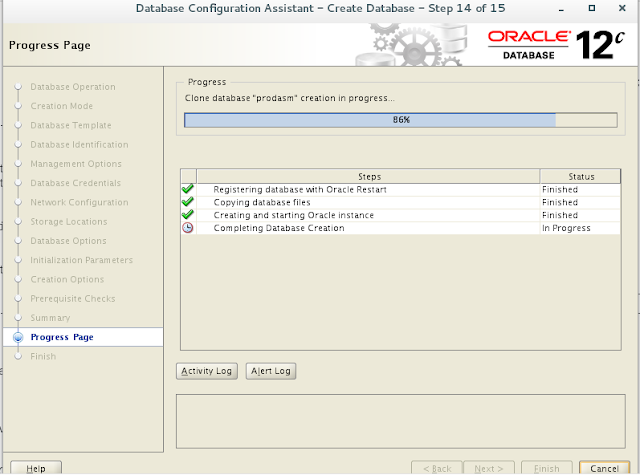Screen dimensions: 640x475
Task: Click the Progress Page step bullet icon
Action: (18, 337)
